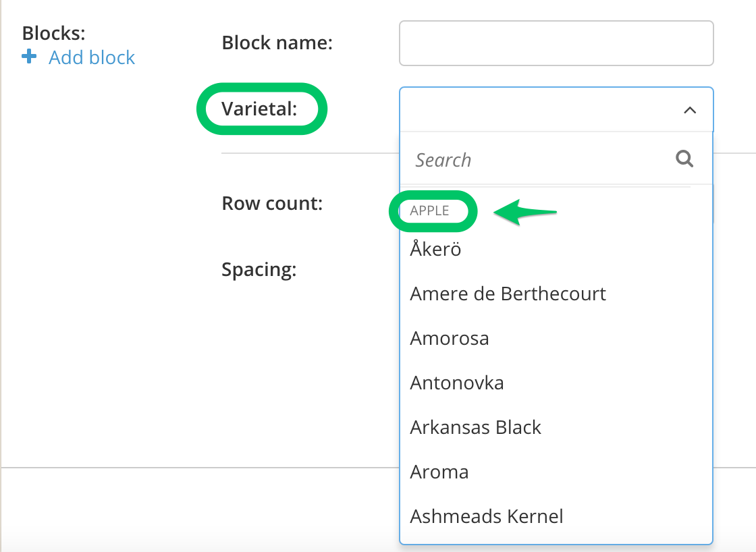Click the Add block link

tap(92, 57)
